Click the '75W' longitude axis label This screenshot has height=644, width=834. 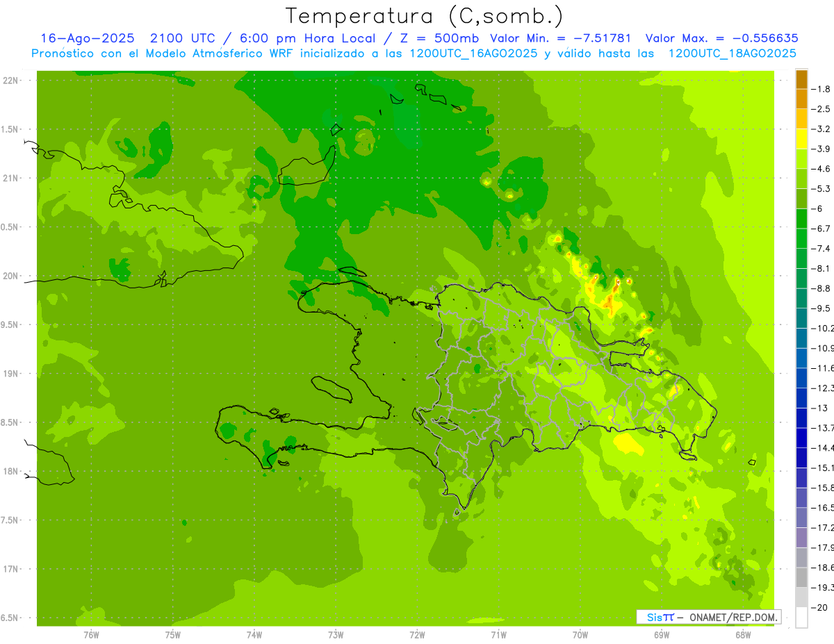pos(173,635)
